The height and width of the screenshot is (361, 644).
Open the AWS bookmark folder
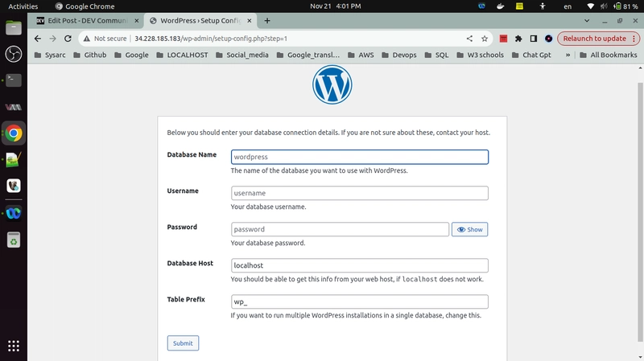[361, 55]
